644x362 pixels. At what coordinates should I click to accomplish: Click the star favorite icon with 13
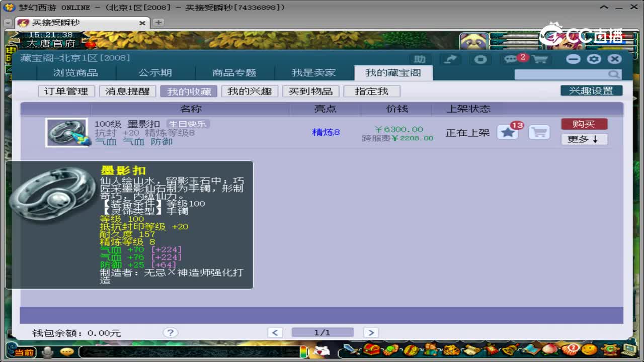[x=508, y=132]
